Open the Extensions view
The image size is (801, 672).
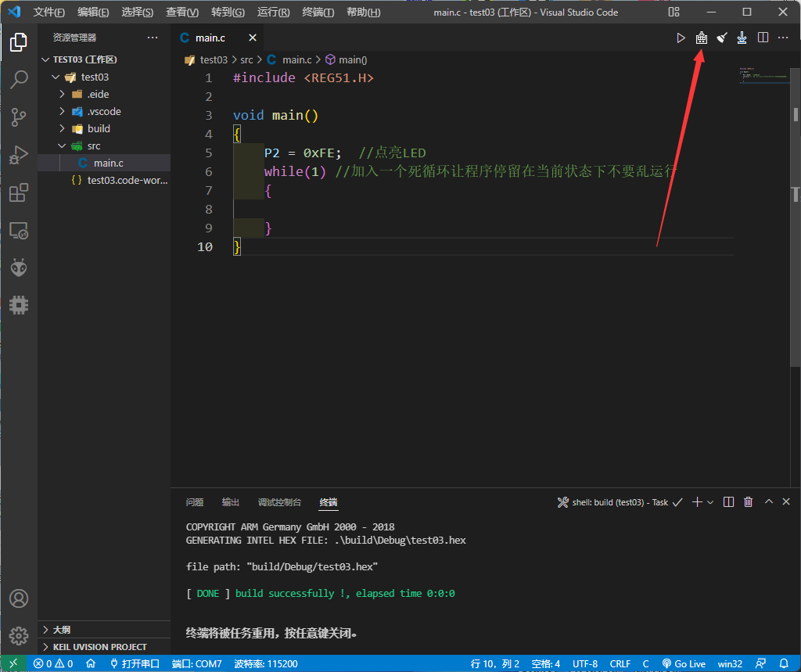coord(19,192)
